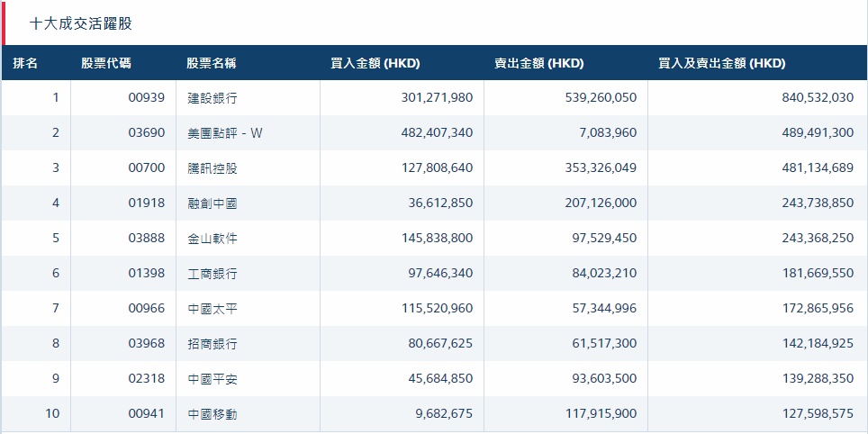Click stock code 00700
The width and height of the screenshot is (868, 434).
click(147, 168)
